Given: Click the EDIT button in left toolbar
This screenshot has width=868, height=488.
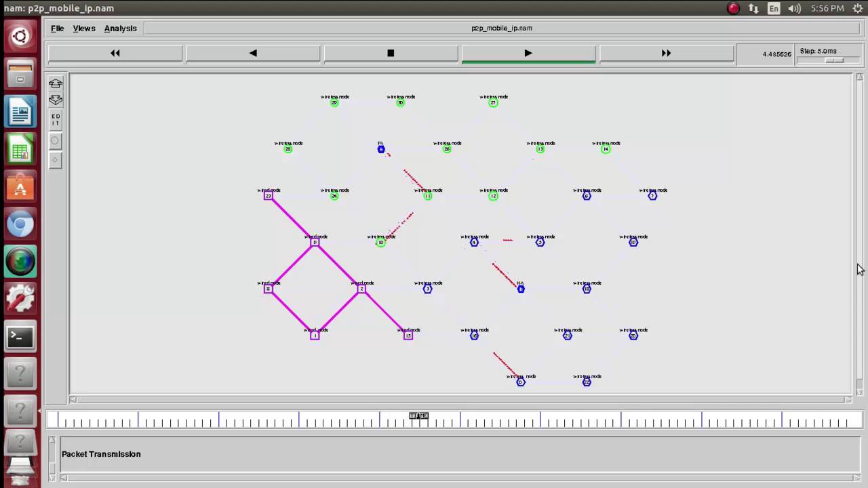Looking at the screenshot, I should coord(56,120).
